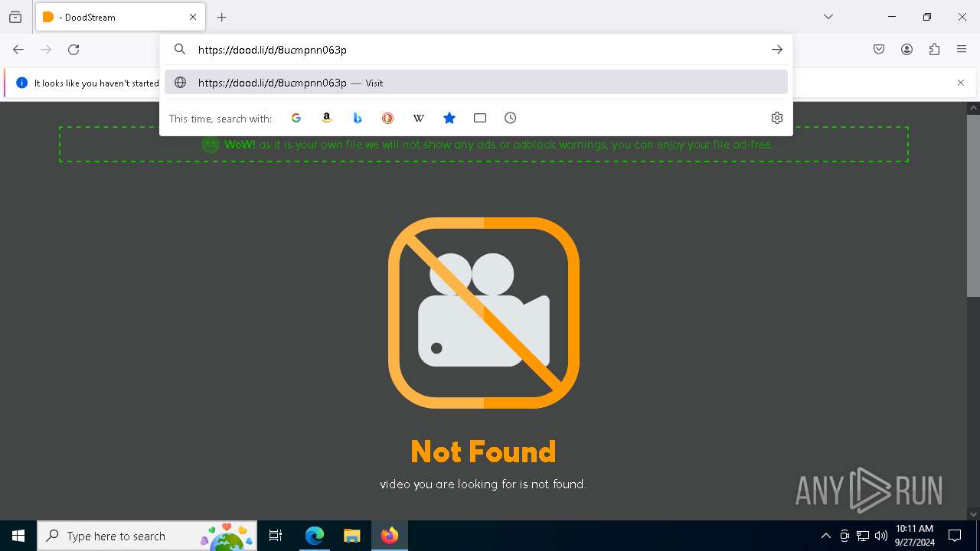
Task: Click the notification info icon
Action: [21, 83]
